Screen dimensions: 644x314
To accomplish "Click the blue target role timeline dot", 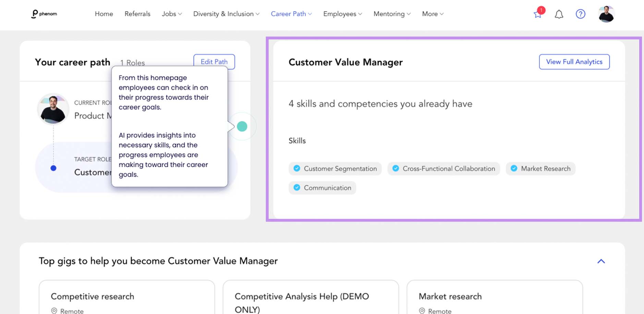I will pyautogui.click(x=53, y=168).
